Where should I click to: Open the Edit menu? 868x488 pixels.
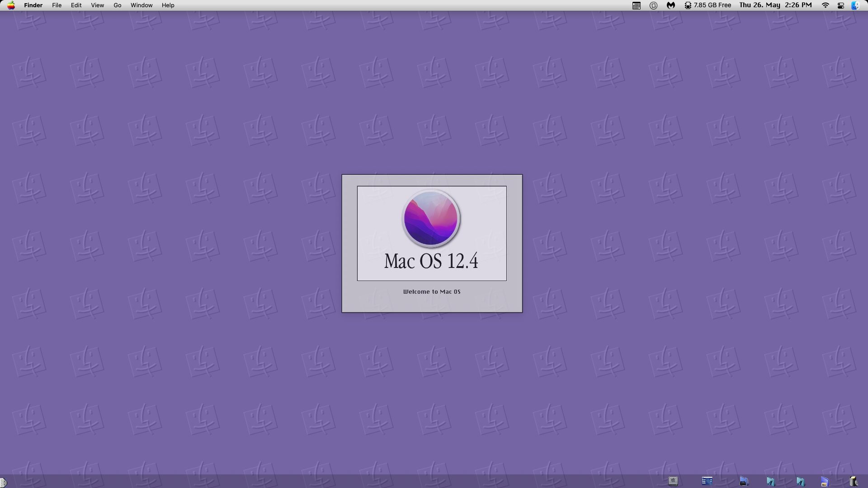click(x=76, y=5)
